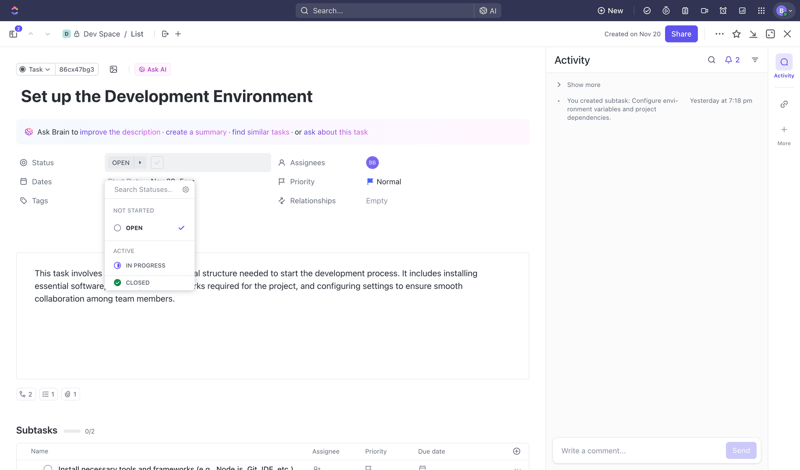Select the OPEN status option
The height and width of the screenshot is (470, 800).
(x=149, y=228)
